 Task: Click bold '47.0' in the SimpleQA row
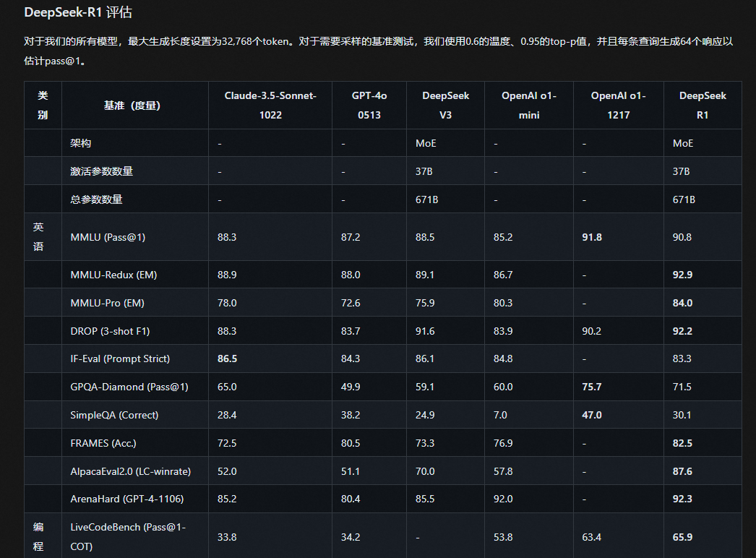click(592, 415)
